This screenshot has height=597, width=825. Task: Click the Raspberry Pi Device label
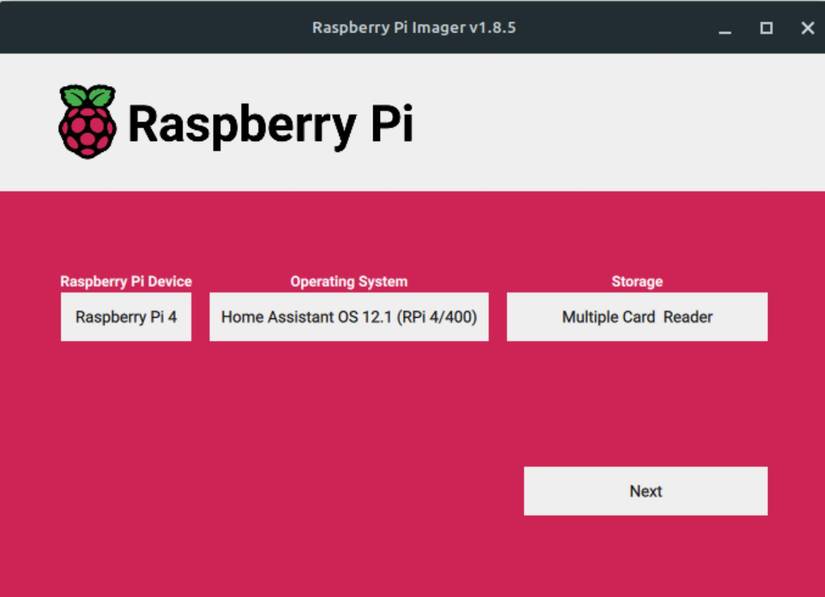point(126,282)
